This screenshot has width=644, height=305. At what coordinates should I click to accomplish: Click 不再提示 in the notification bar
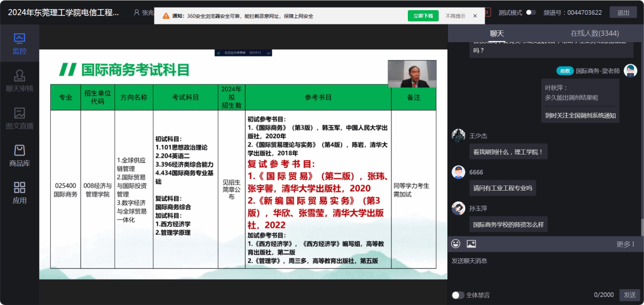[455, 16]
